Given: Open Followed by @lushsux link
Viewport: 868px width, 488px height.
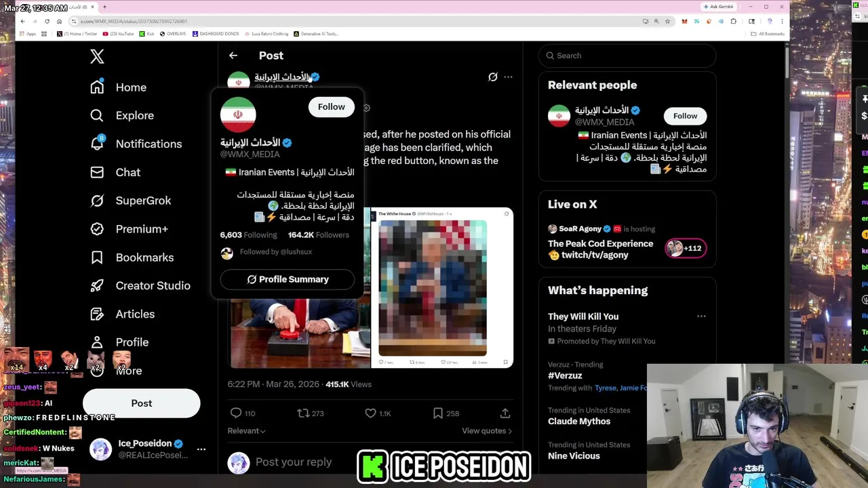Looking at the screenshot, I should 275,251.
